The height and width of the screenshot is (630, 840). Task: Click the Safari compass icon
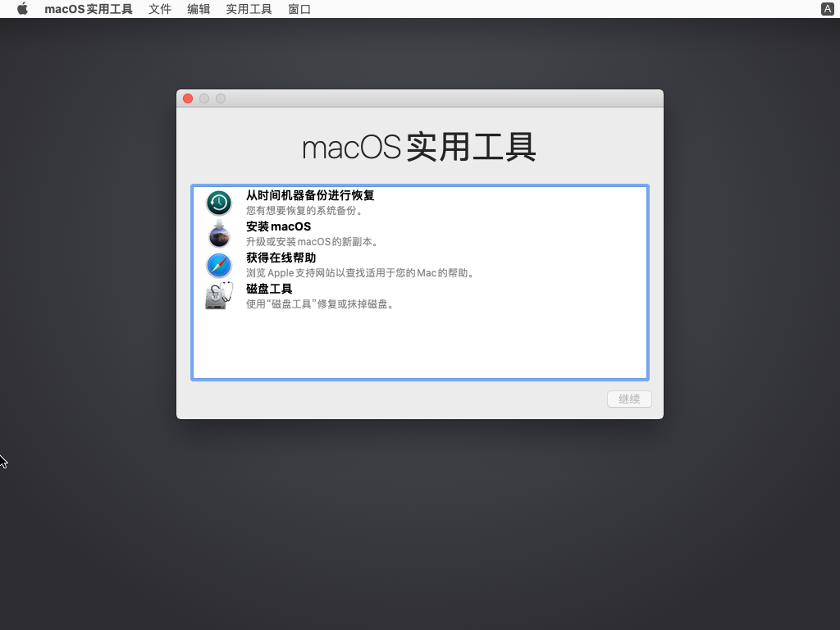[x=219, y=265]
